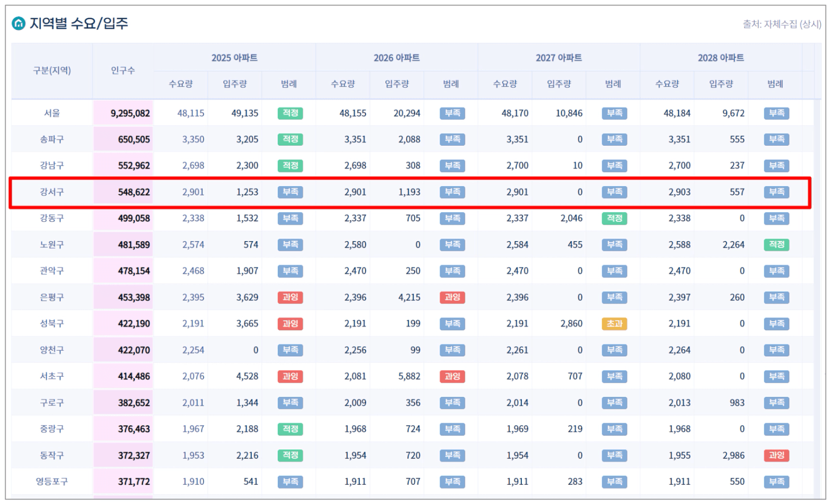The width and height of the screenshot is (831, 504).
Task: Click 중랑구's 2025 적정 badge
Action: coord(290,429)
